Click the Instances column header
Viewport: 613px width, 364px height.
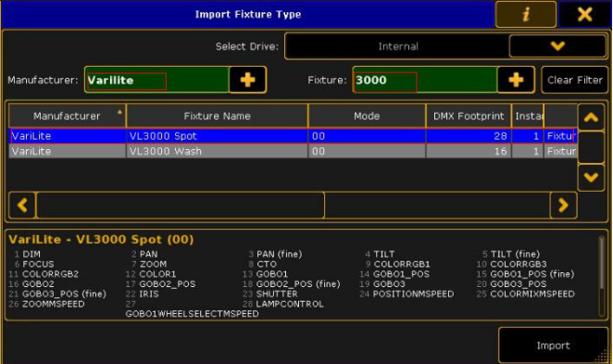[x=528, y=116]
